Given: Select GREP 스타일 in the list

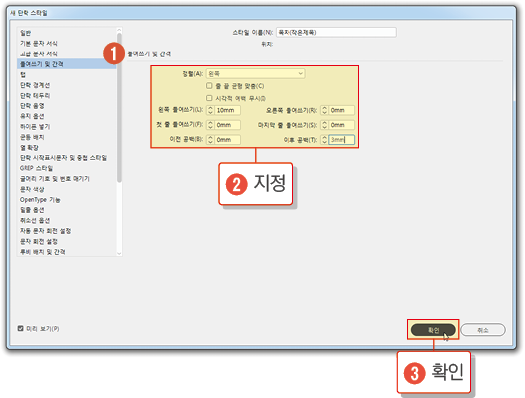Looking at the screenshot, I should click(x=36, y=168).
